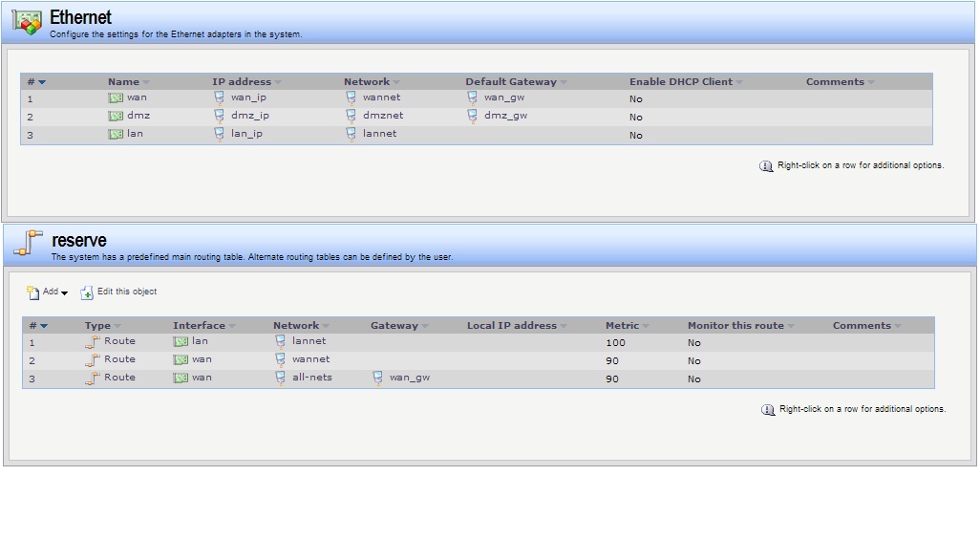Click Monitor 'No' for all-nets route

click(x=693, y=379)
